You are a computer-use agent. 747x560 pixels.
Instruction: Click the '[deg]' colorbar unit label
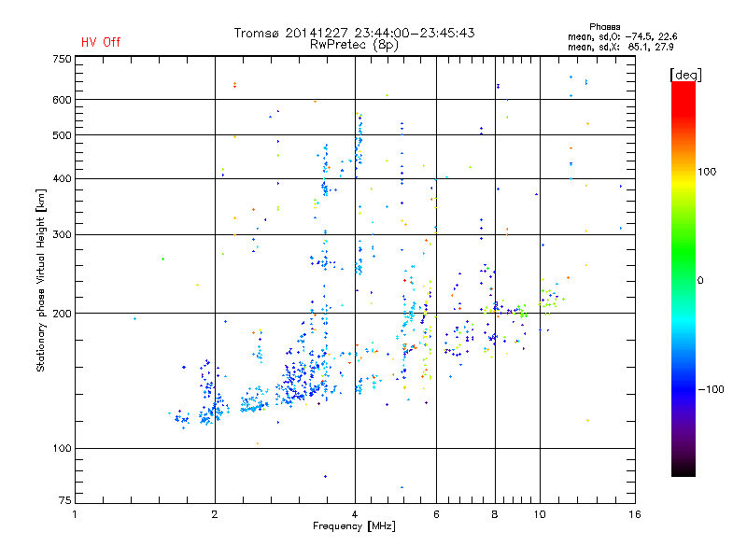pos(685,75)
